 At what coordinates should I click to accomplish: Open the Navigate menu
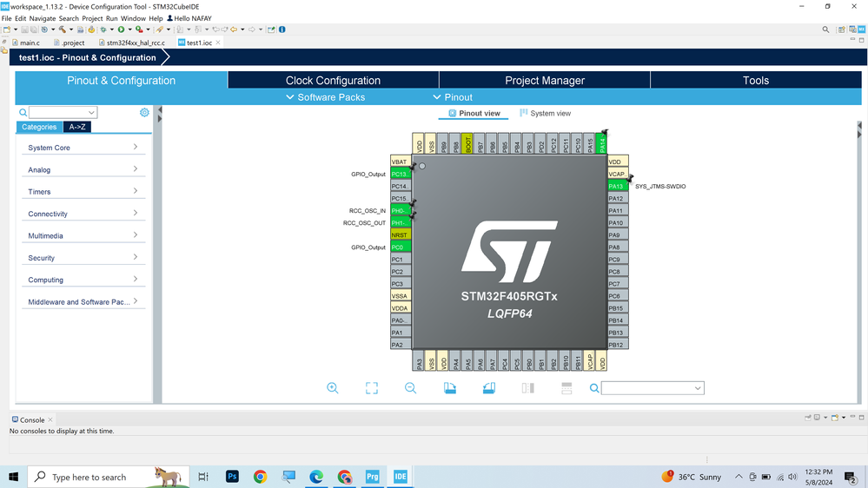[x=42, y=18]
